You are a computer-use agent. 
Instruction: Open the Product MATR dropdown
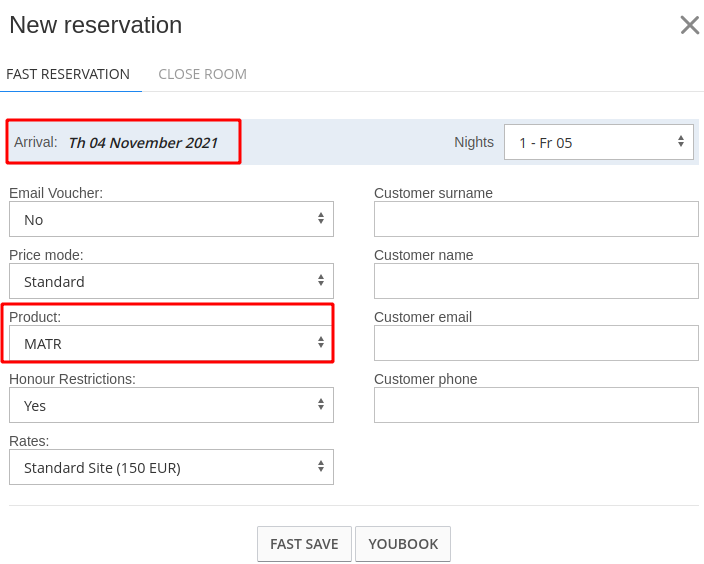pyautogui.click(x=171, y=343)
